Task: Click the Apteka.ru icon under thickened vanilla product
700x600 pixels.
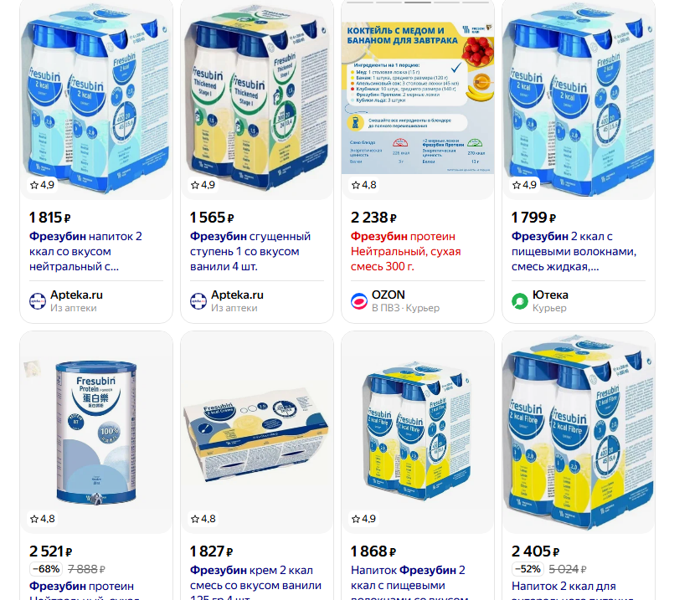Action: [x=198, y=301]
